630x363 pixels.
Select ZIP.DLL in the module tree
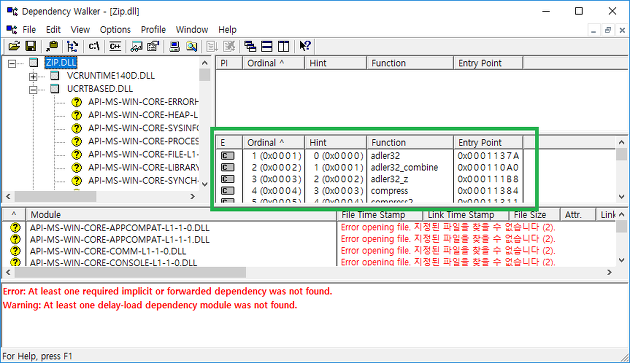pos(61,63)
